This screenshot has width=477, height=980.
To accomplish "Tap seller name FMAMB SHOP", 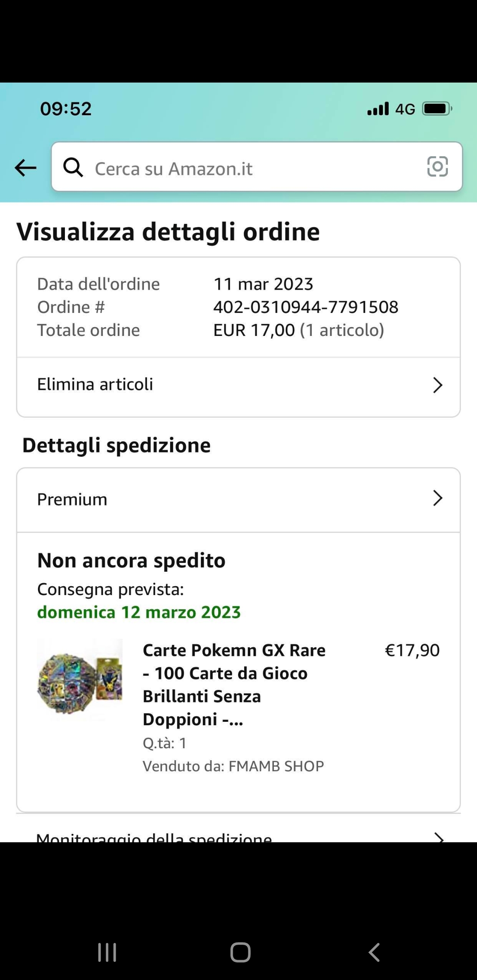I will coord(276,766).
